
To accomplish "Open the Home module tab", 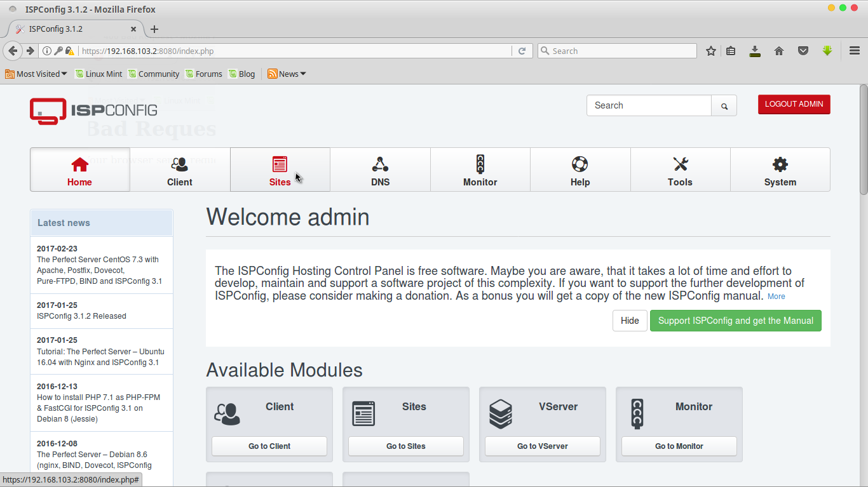I will [79, 170].
